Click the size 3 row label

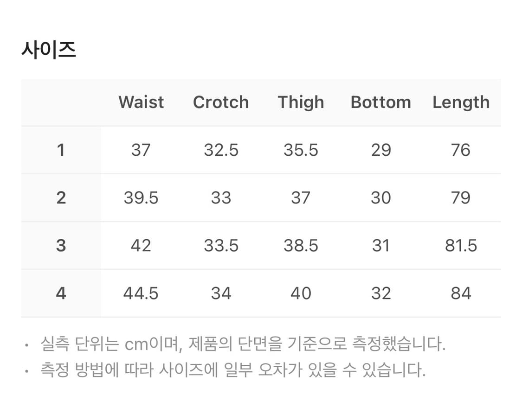[x=61, y=246]
